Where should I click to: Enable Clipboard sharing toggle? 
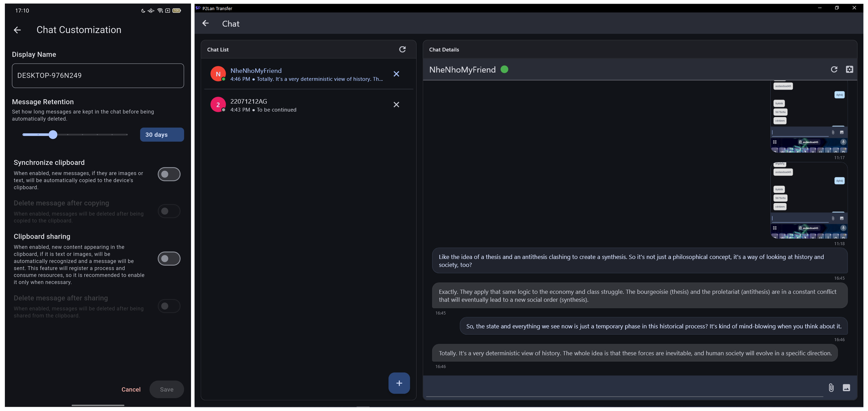pos(169,258)
